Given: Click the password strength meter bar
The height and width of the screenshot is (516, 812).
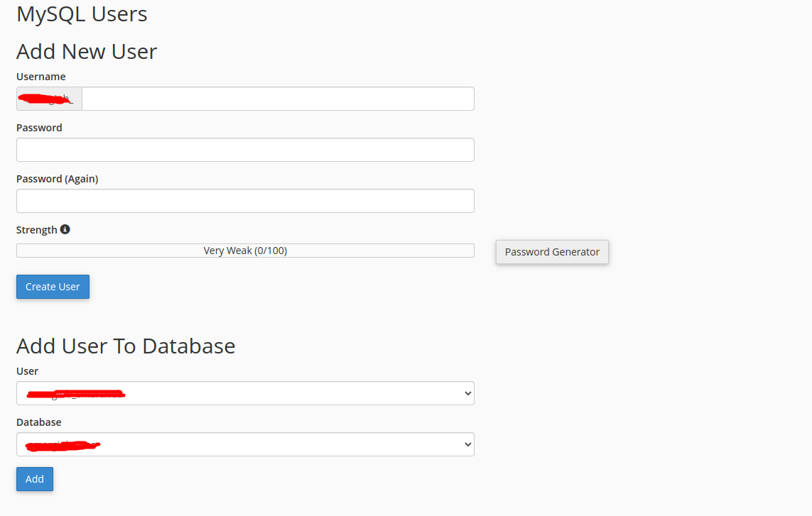Looking at the screenshot, I should point(245,251).
